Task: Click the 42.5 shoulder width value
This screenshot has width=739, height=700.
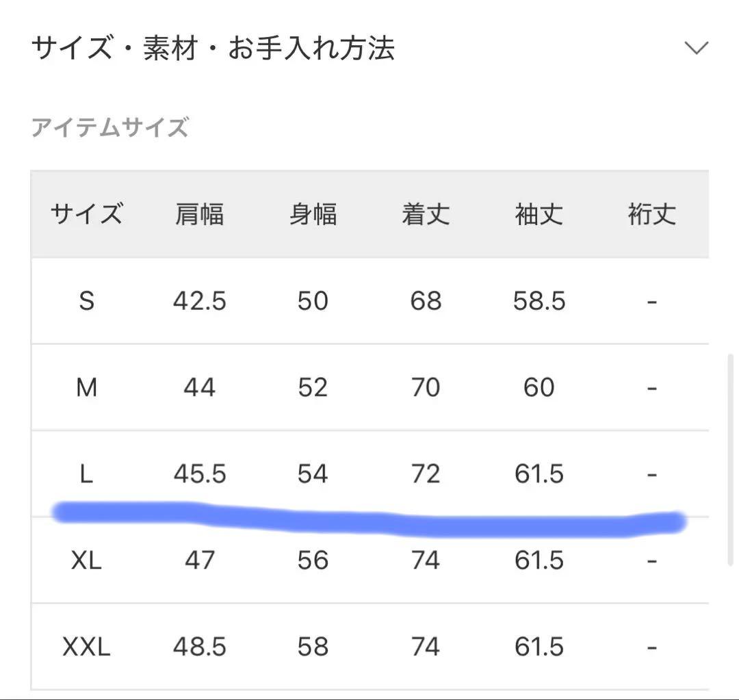Action: [199, 301]
